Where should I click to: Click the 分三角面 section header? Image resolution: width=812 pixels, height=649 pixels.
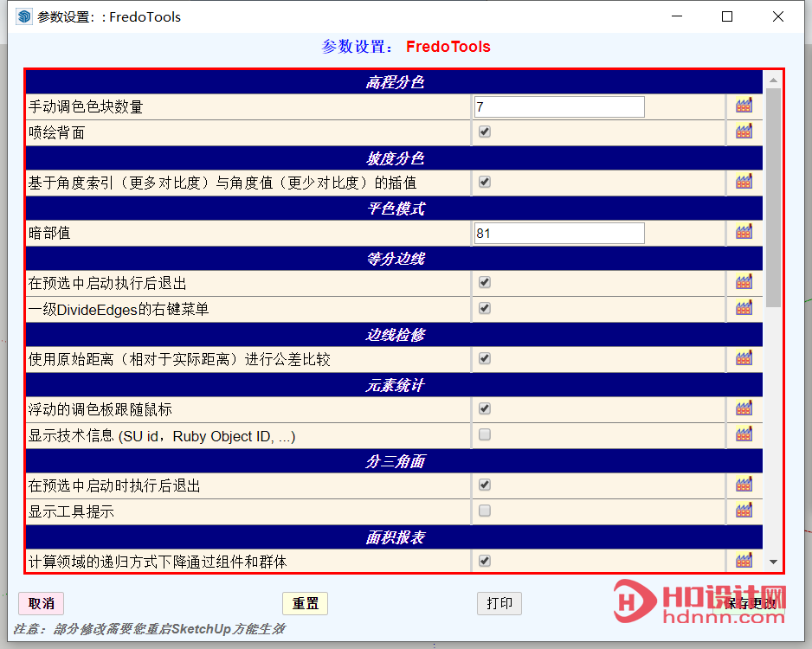tap(394, 460)
